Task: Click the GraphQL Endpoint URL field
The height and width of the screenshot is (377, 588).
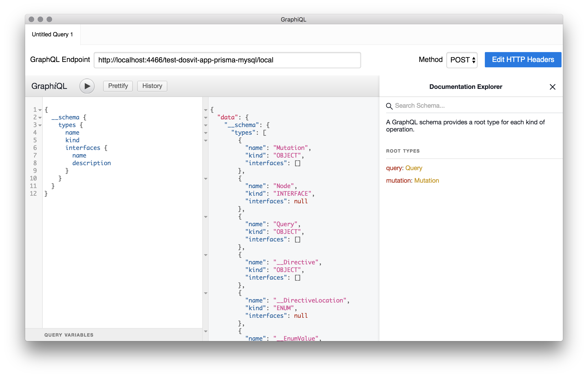Action: pos(227,60)
